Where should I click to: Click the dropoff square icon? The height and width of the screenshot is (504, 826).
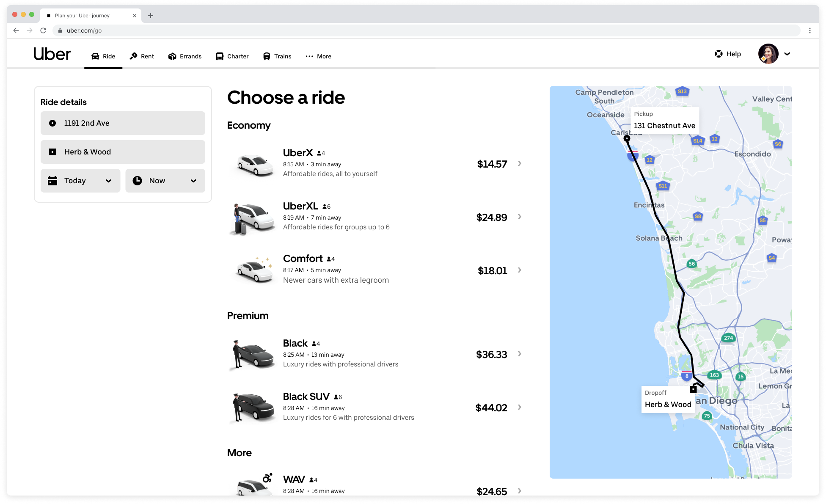point(52,152)
